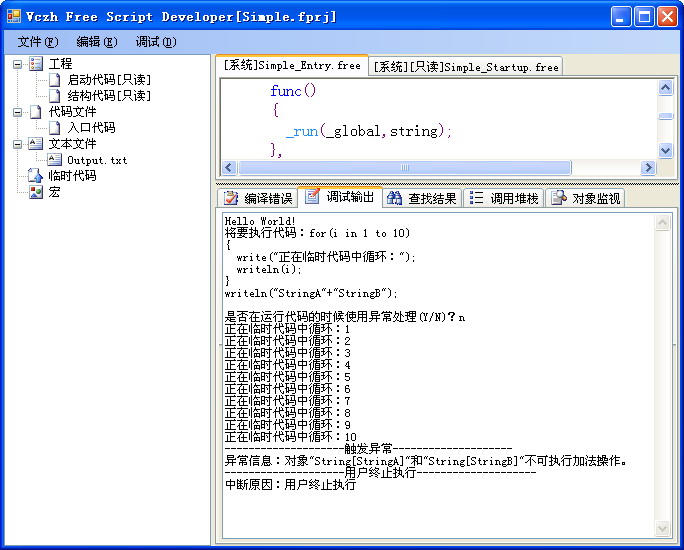Switch to the 查找结果 tab
The width and height of the screenshot is (684, 550).
[x=422, y=198]
